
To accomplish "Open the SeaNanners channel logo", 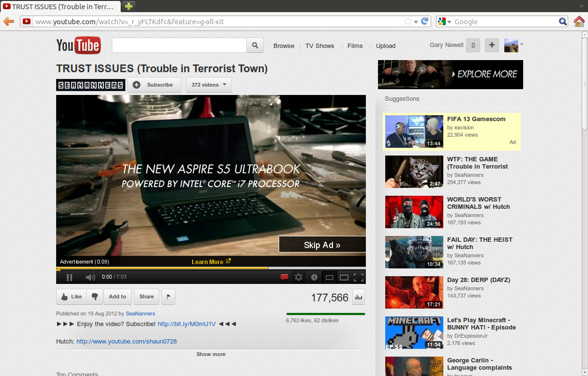I will 90,85.
